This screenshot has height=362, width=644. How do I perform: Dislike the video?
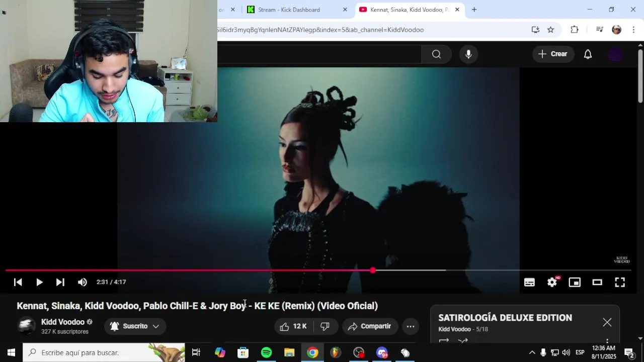tap(325, 326)
